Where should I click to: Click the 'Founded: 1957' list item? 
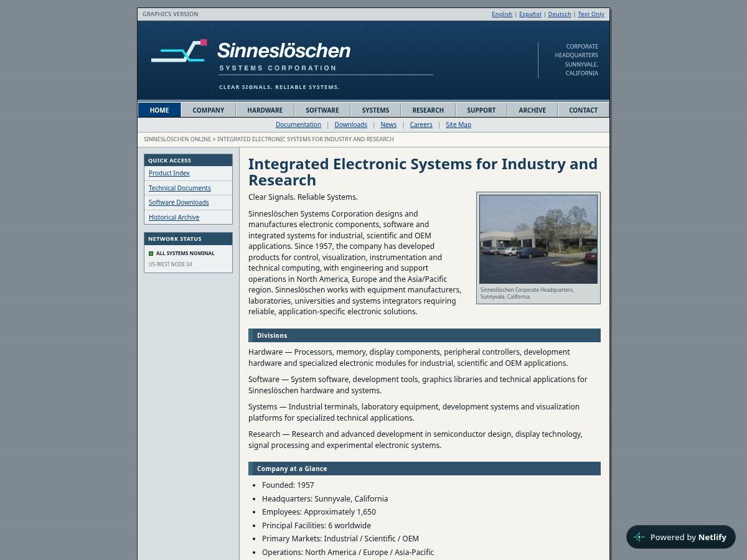coord(288,485)
